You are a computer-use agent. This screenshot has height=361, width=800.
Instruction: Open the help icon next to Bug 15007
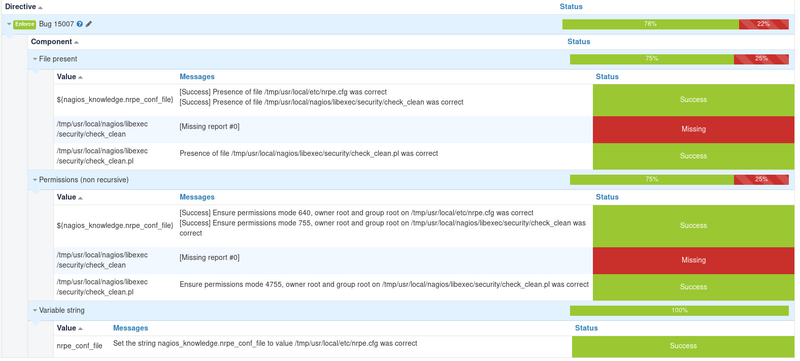tap(80, 24)
